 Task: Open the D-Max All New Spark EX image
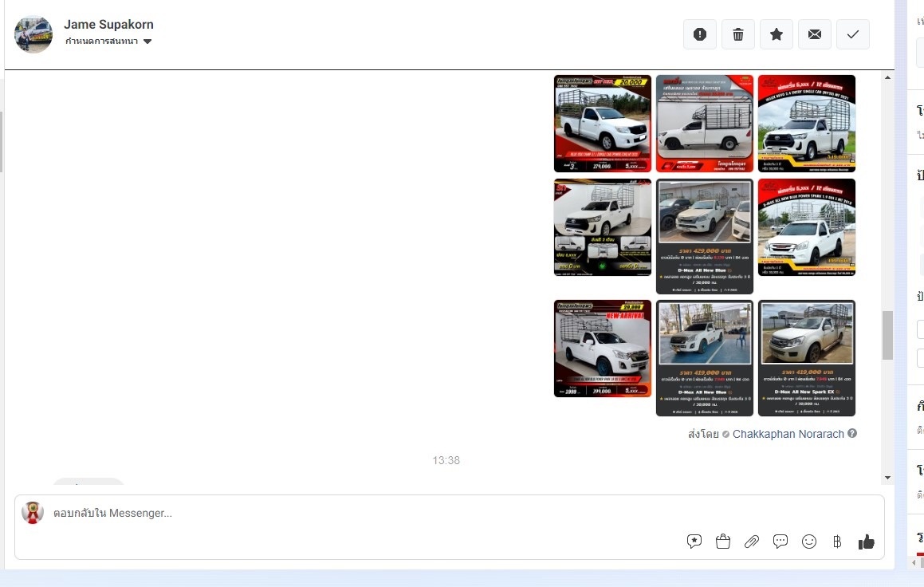tap(806, 358)
